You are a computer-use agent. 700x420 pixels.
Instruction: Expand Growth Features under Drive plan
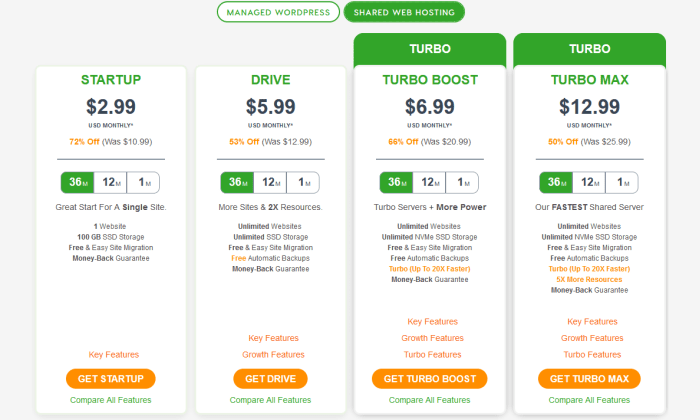(x=273, y=354)
